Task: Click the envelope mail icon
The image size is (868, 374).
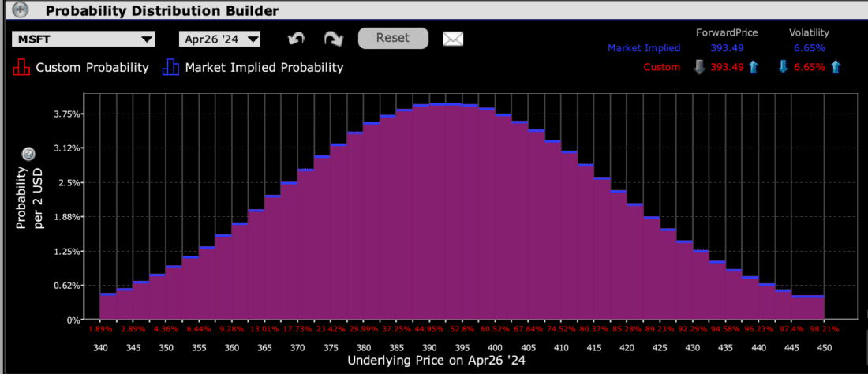Action: point(452,39)
